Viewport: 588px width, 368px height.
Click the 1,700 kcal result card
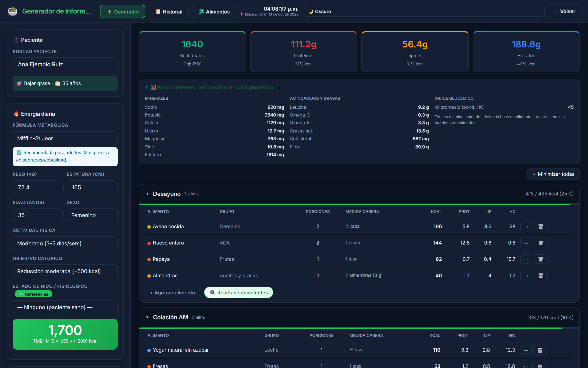[65, 334]
